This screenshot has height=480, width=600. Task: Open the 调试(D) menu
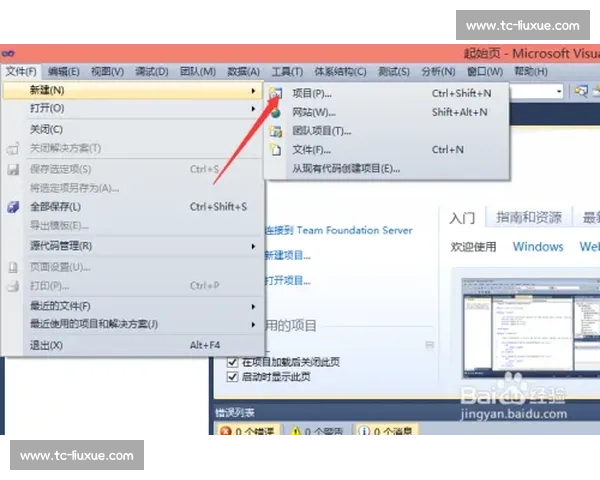pyautogui.click(x=152, y=72)
